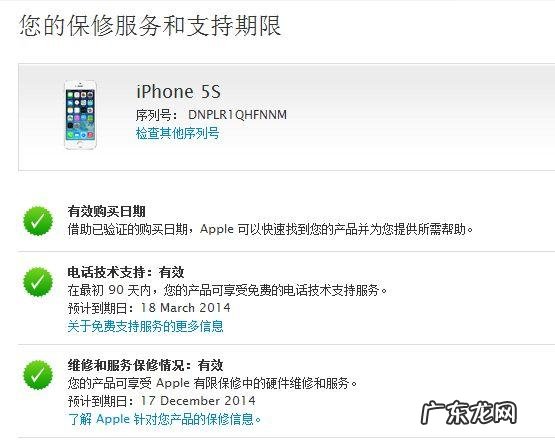
Task: Click green checkmark beside 电话技术支持
Action: (38, 282)
